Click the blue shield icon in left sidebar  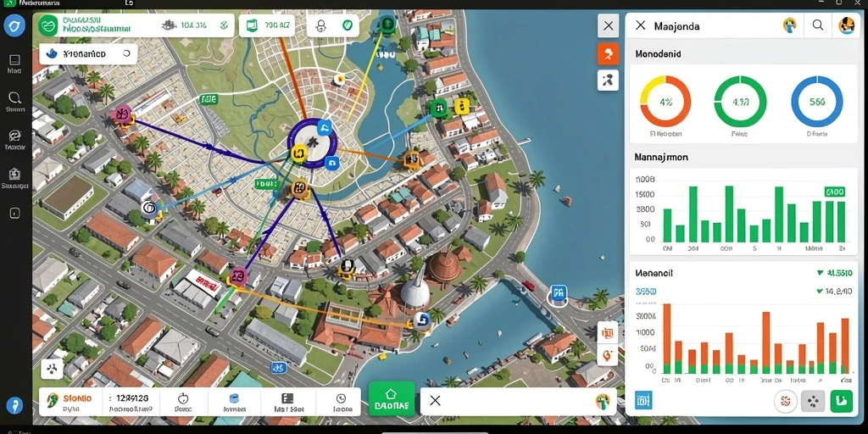click(x=14, y=25)
